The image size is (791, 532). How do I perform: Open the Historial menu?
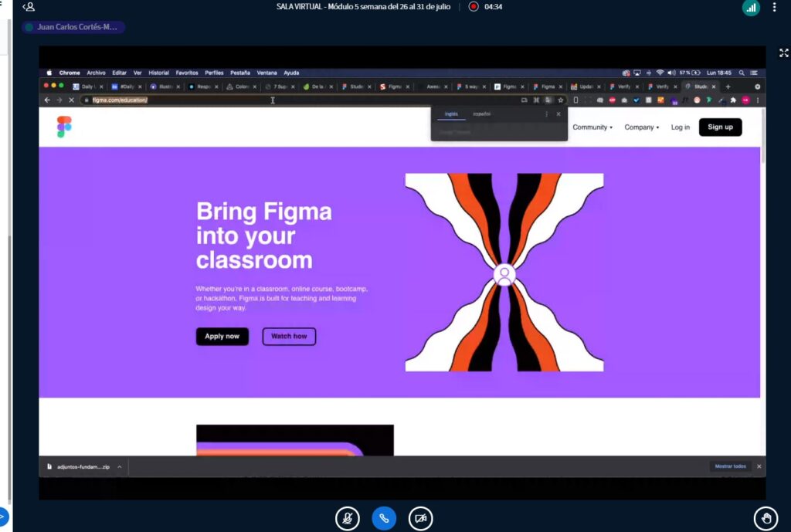(x=158, y=73)
